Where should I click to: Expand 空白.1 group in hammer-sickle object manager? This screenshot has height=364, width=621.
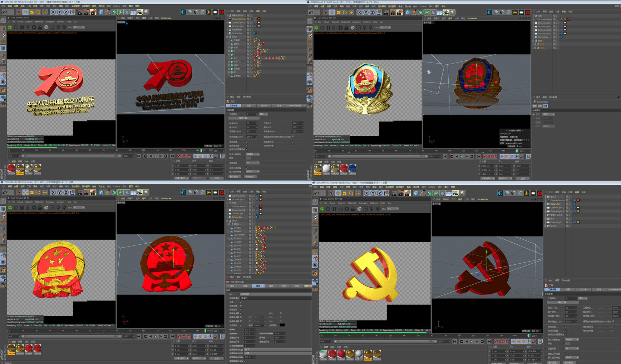(546, 226)
